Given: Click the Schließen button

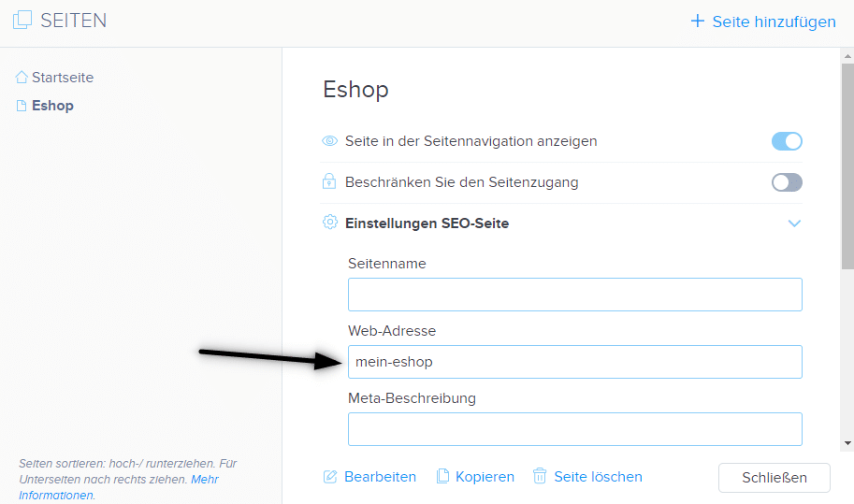Looking at the screenshot, I should pos(774,477).
